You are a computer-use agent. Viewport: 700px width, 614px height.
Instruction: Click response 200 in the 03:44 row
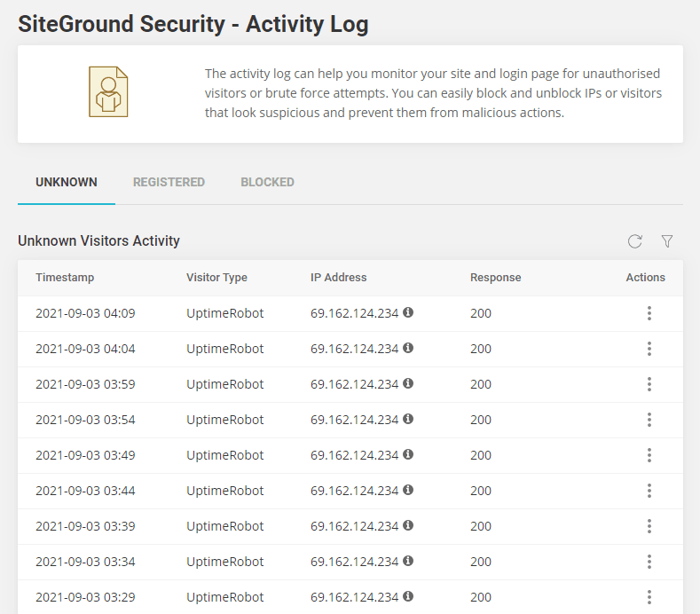(x=481, y=491)
